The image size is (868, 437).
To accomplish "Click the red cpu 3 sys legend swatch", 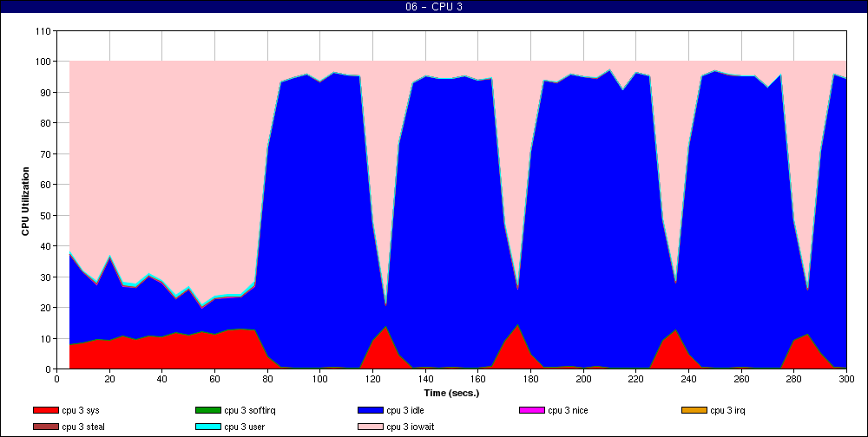I will coord(45,410).
